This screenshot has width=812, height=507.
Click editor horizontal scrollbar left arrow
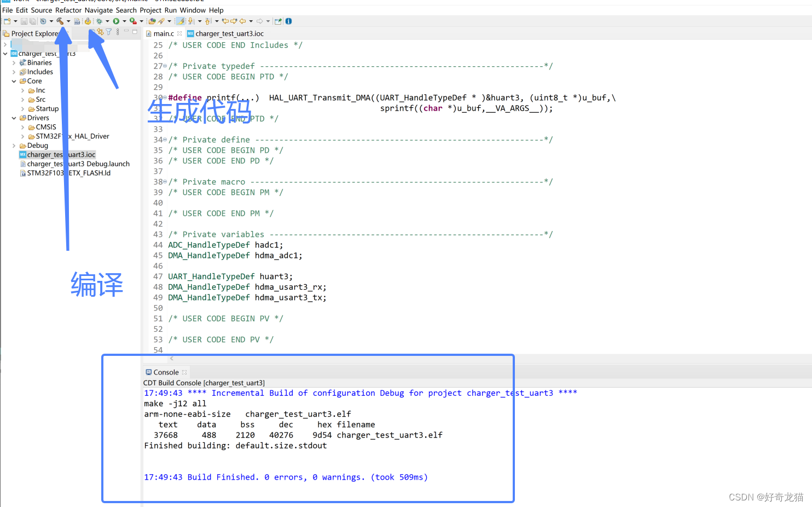click(172, 359)
